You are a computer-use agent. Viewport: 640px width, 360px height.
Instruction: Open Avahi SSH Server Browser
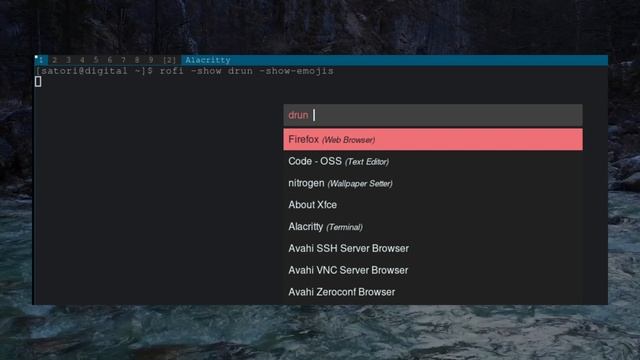[x=433, y=249]
